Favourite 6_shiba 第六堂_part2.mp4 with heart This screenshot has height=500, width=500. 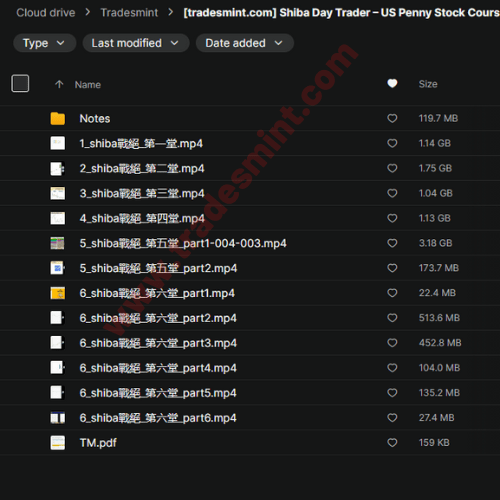(x=392, y=318)
